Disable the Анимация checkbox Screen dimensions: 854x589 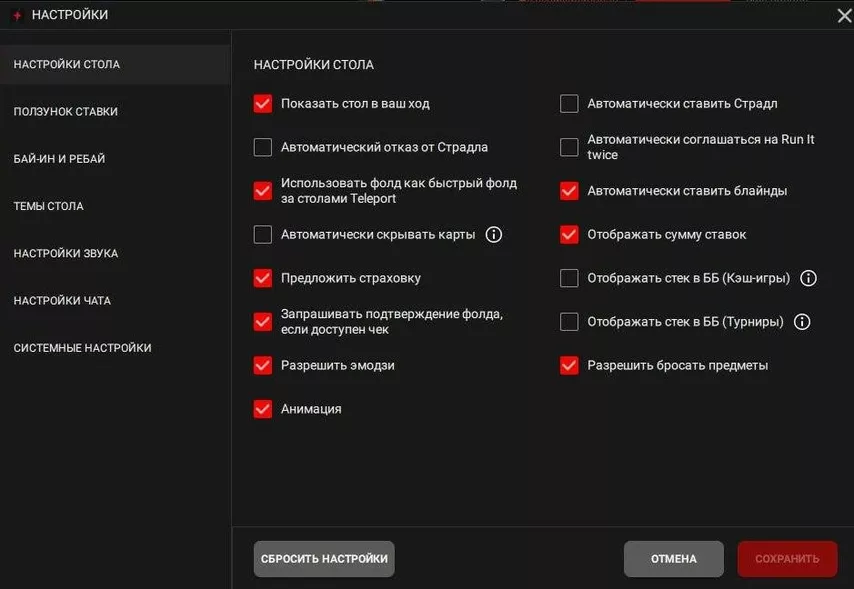tap(263, 409)
